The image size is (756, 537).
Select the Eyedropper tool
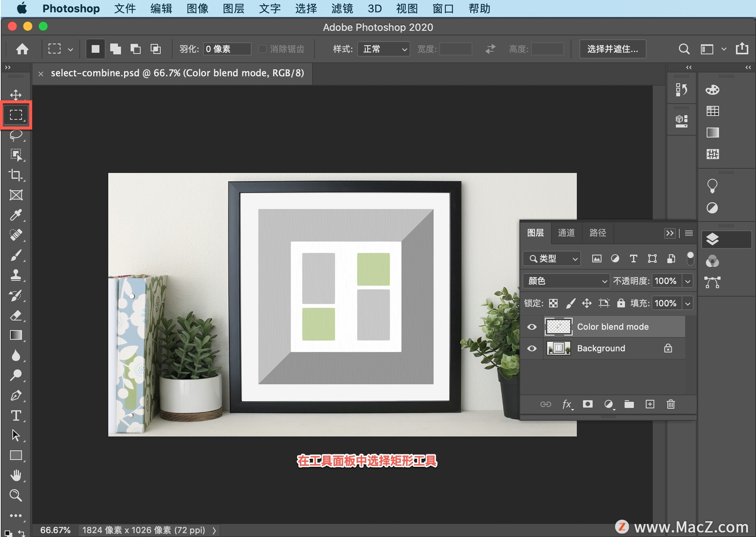[16, 215]
